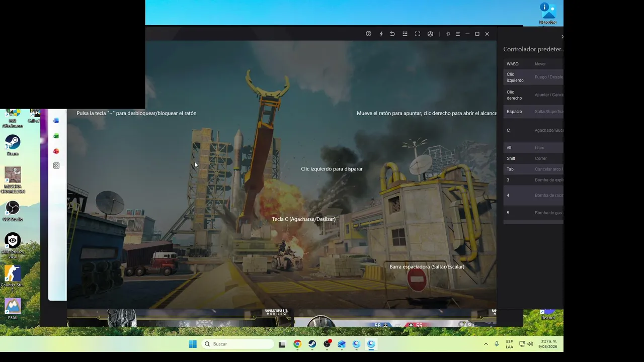This screenshot has height=362, width=644.
Task: Select the key 3 binding row
Action: [533, 180]
